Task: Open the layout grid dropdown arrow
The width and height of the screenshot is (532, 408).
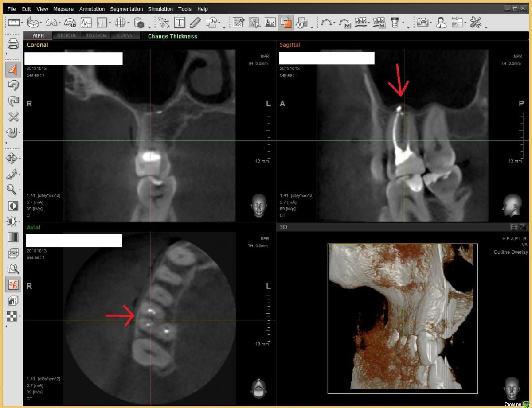Action: 465,23
